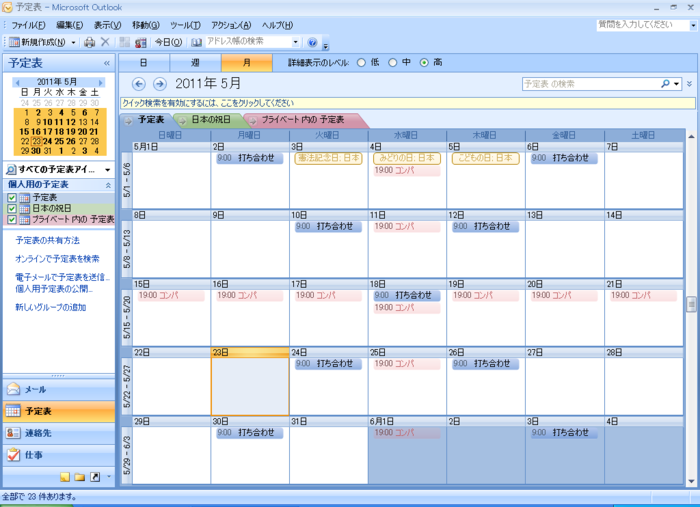Switch to Day (日) view tab
Viewport: 700px width, 507px height.
(x=144, y=63)
